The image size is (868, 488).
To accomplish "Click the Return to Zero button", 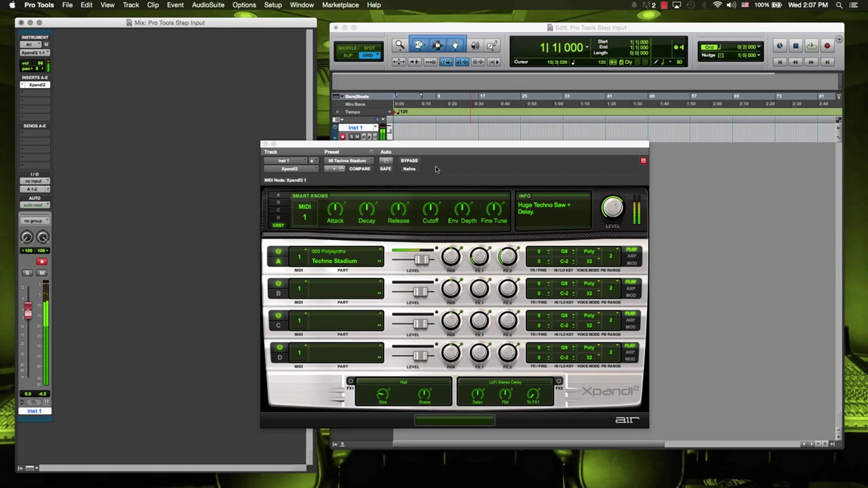I will click(x=780, y=62).
